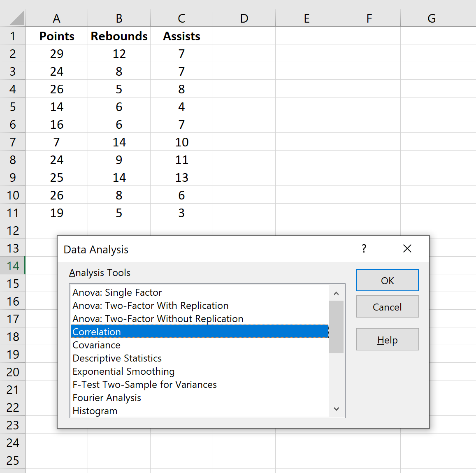Open Help for Analysis Tools
476x473 pixels.
(387, 339)
